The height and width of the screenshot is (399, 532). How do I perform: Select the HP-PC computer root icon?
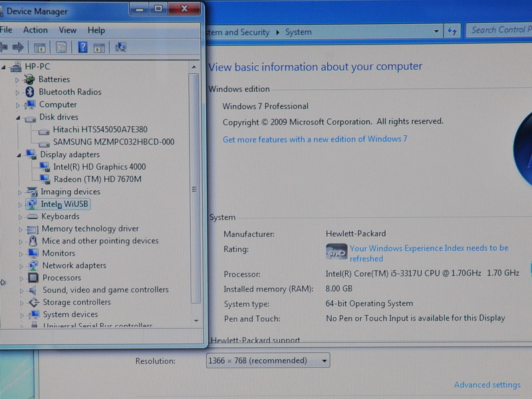click(16, 67)
